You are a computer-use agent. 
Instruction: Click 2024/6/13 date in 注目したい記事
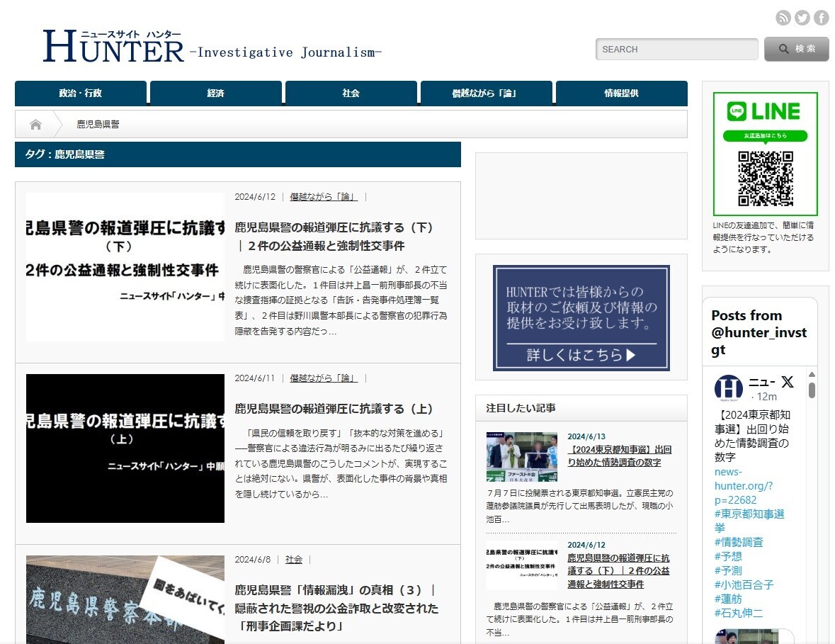[586, 436]
